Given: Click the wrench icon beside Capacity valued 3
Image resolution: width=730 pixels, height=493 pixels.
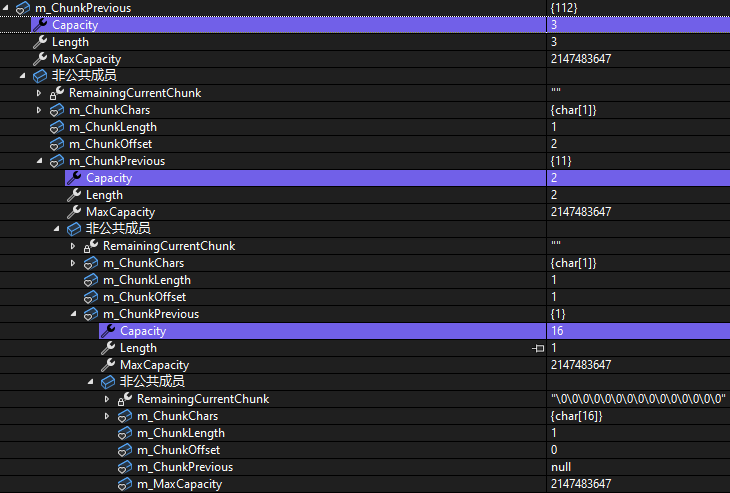Looking at the screenshot, I should (40, 25).
